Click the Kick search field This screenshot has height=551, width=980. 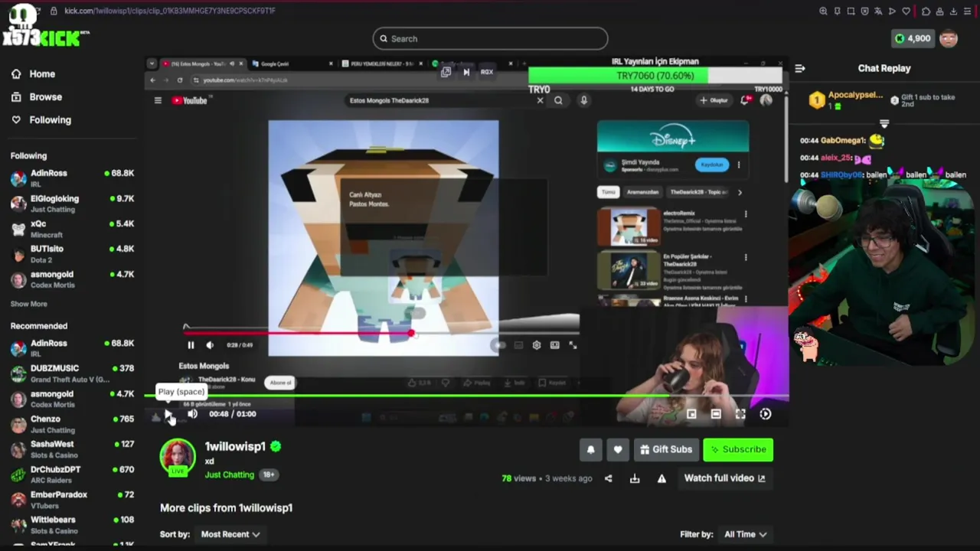[490, 38]
